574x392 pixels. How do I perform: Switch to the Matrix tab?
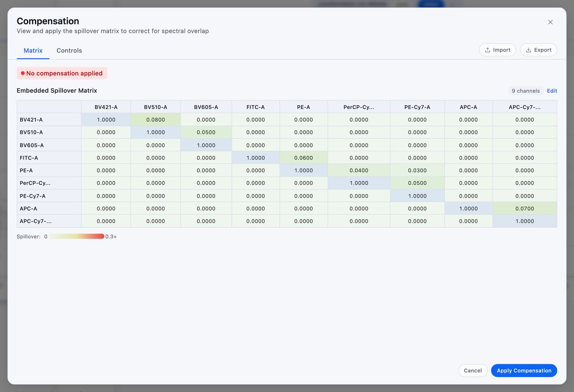pos(33,51)
